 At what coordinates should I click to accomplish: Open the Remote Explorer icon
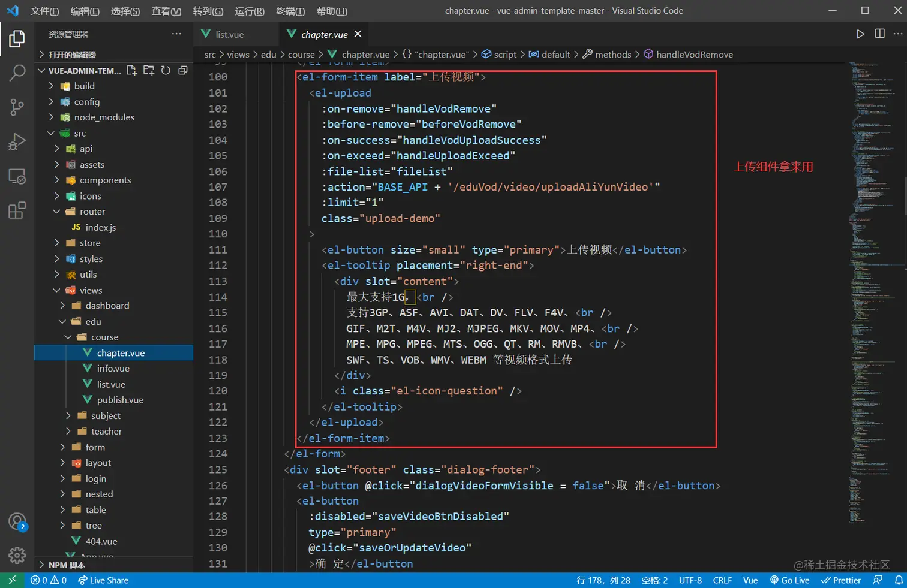coord(17,176)
